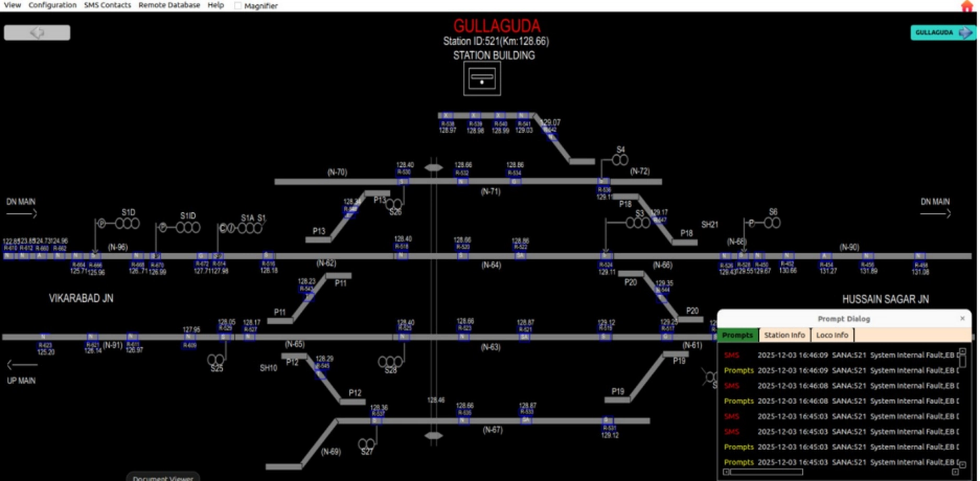980x481 pixels.
Task: Select signal S1D on the DN main line
Action: point(127,224)
